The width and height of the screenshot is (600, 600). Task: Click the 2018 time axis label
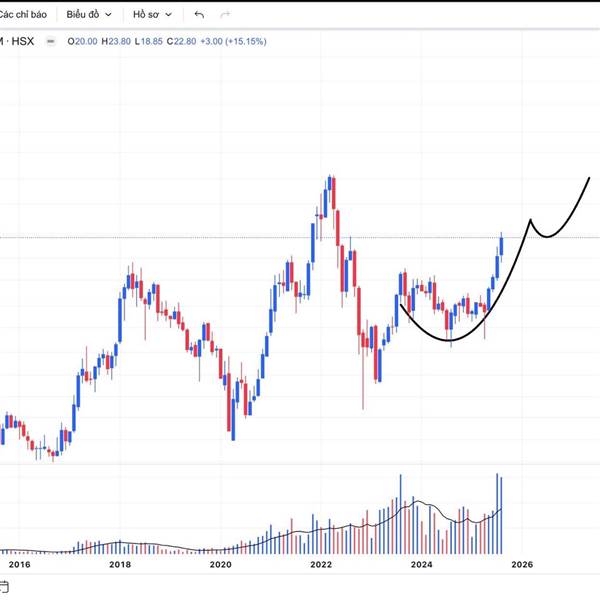(x=120, y=564)
